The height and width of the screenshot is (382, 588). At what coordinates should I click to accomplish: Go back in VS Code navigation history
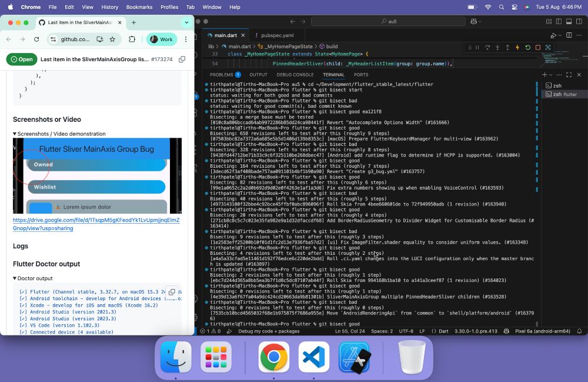pyautogui.click(x=292, y=21)
